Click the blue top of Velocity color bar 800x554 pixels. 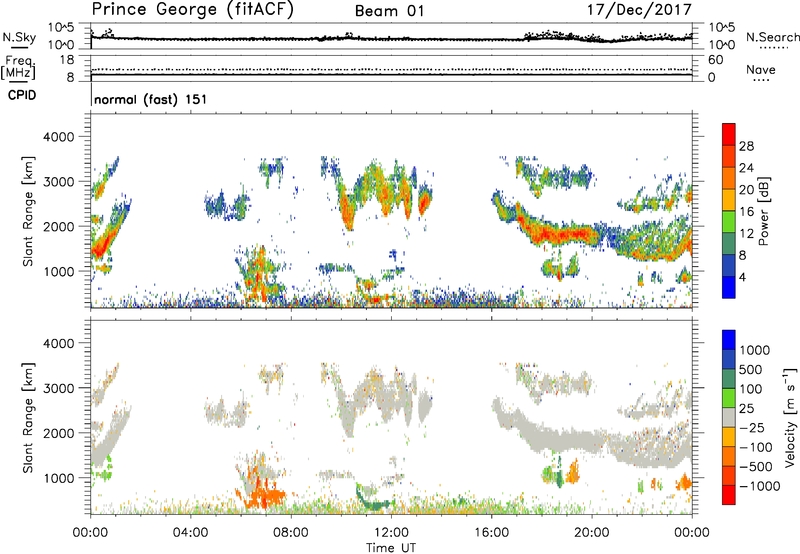(729, 340)
